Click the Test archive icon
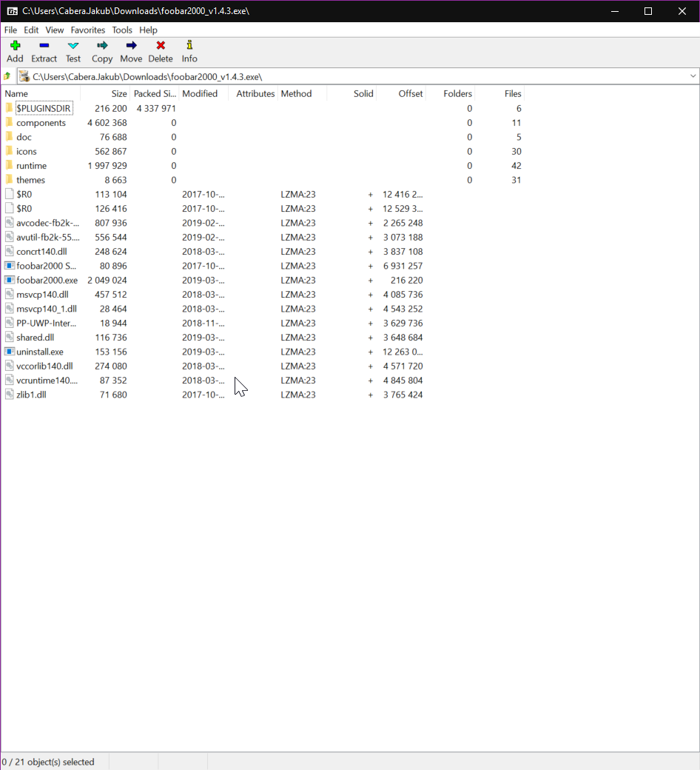 (x=73, y=46)
